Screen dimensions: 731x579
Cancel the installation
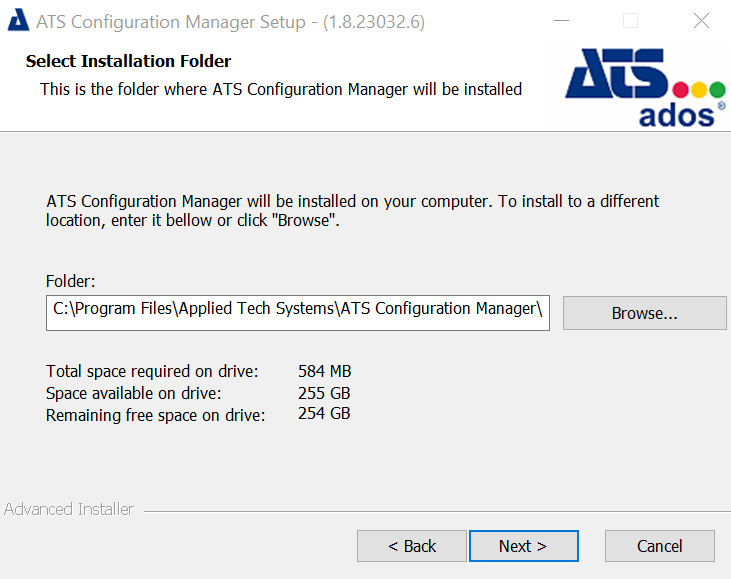coord(659,546)
